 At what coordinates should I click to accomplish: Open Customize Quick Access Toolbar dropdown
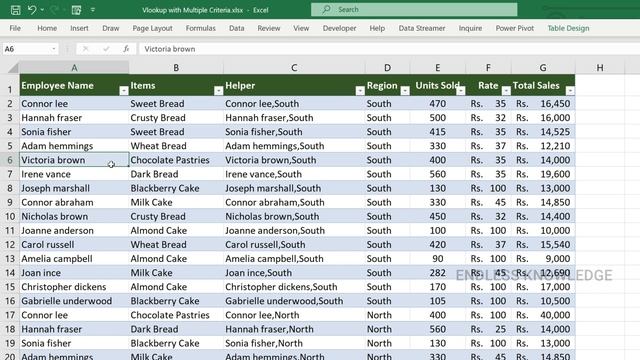pyautogui.click(x=93, y=10)
